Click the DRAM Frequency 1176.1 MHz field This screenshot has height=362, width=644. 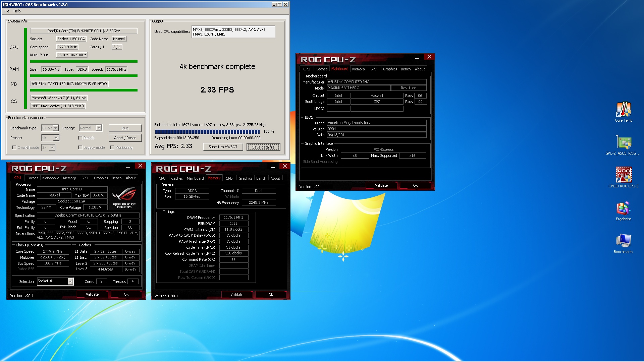[234, 217]
